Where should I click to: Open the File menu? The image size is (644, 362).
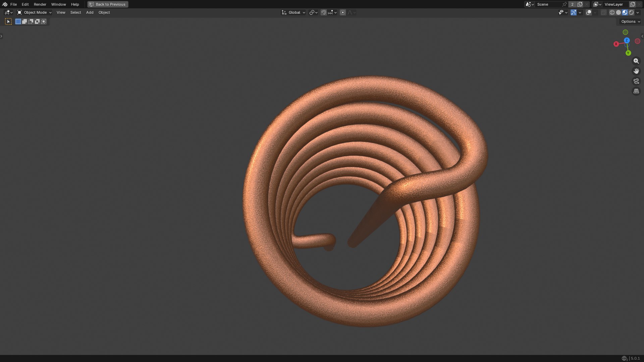click(x=13, y=4)
